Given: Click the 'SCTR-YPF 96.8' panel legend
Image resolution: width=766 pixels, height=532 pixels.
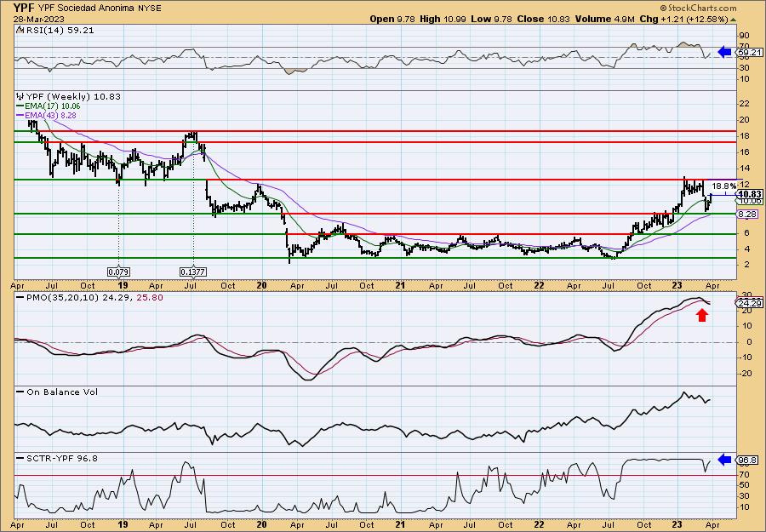Looking at the screenshot, I should point(57,458).
